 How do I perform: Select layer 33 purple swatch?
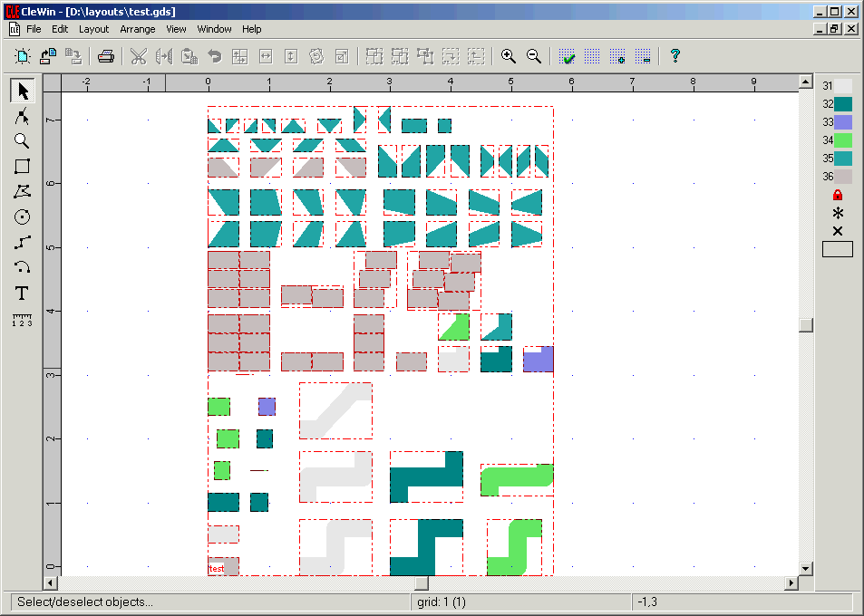(843, 122)
